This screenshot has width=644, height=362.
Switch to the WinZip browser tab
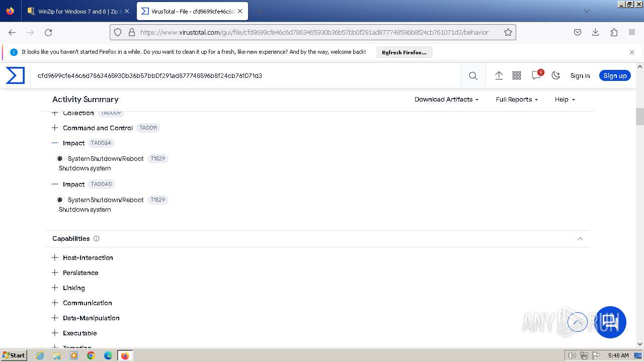pos(78,11)
